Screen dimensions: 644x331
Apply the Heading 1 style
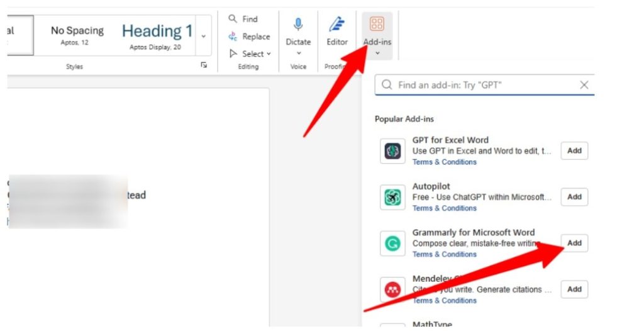157,35
